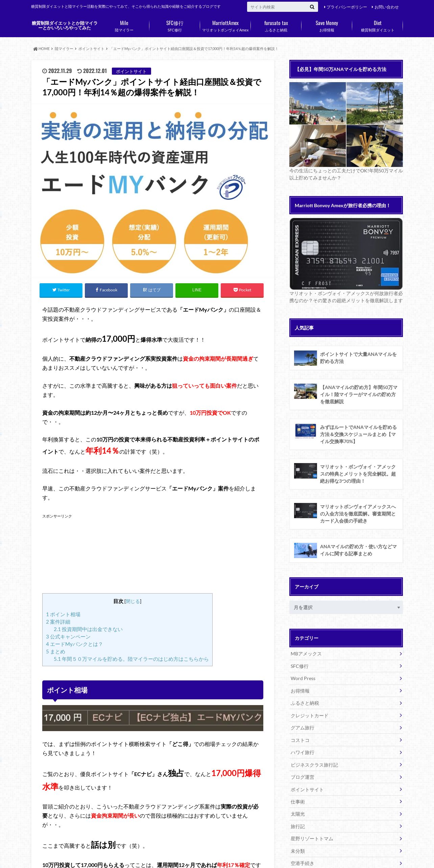This screenshot has width=434, height=868.
Task: Open the クレジットカード category
Action: pyautogui.click(x=346, y=716)
